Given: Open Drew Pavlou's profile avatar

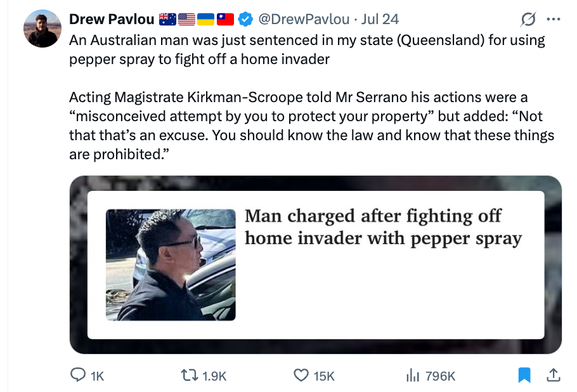Looking at the screenshot, I should 42,29.
